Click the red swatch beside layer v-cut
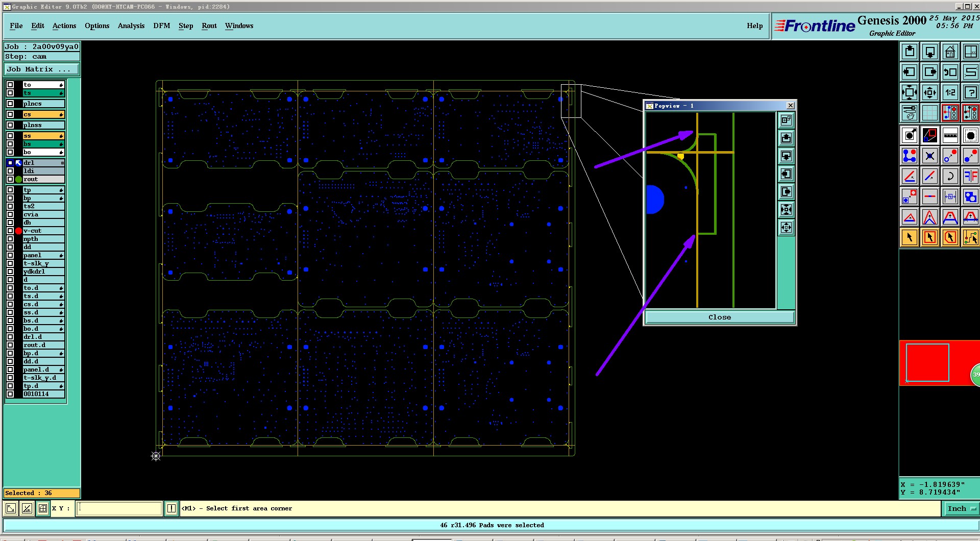 coord(19,231)
